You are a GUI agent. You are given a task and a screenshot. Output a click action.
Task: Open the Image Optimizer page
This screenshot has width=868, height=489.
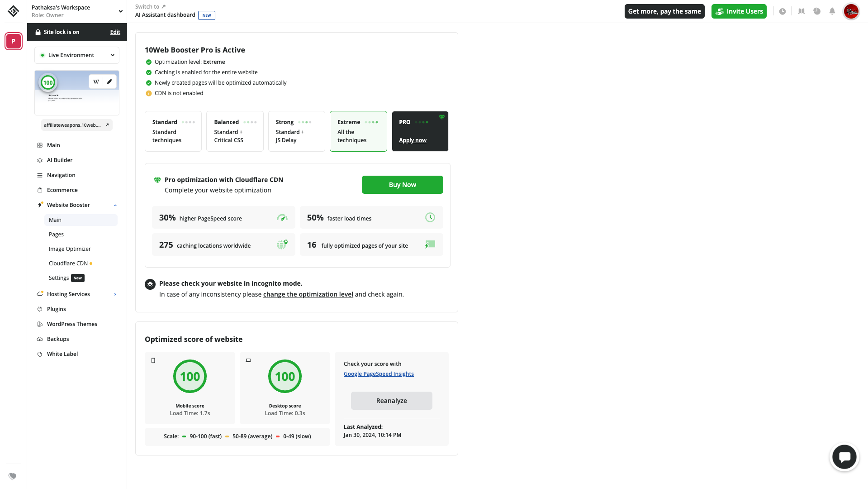click(70, 249)
